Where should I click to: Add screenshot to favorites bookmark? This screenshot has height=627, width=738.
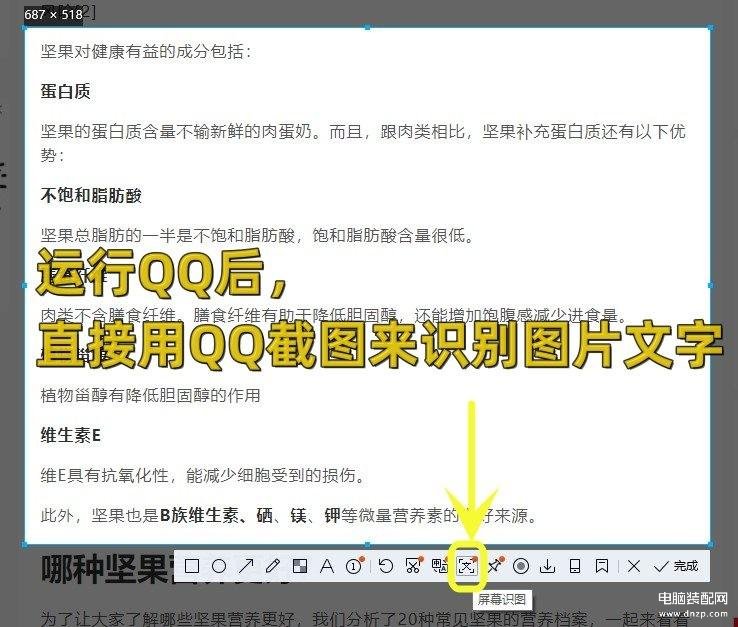tap(602, 566)
